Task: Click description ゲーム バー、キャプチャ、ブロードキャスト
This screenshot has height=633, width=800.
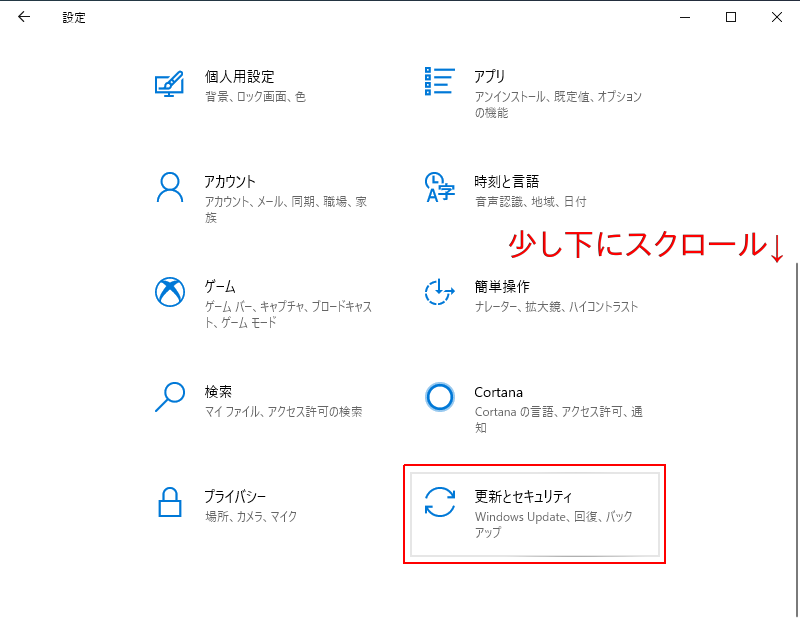Action: click(288, 315)
